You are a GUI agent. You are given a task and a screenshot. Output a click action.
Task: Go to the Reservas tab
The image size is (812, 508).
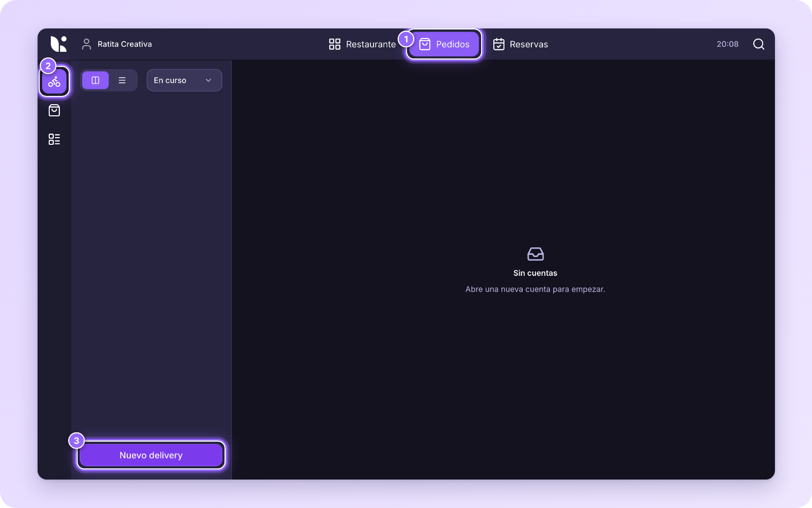click(520, 44)
